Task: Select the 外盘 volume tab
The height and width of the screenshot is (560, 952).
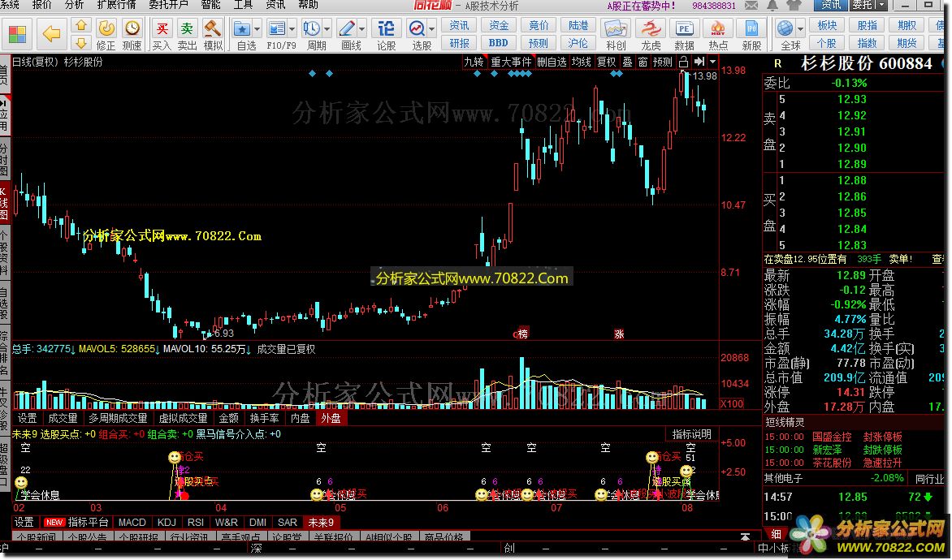Action: (x=331, y=418)
